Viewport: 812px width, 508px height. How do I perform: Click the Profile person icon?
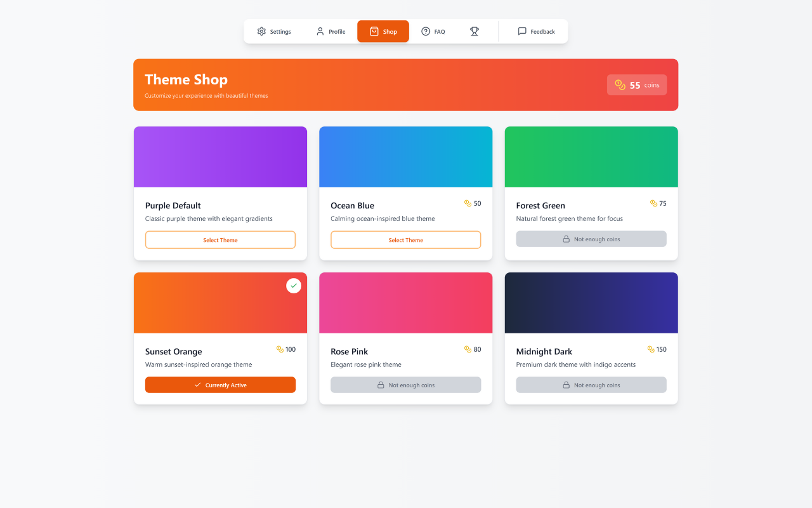click(320, 31)
